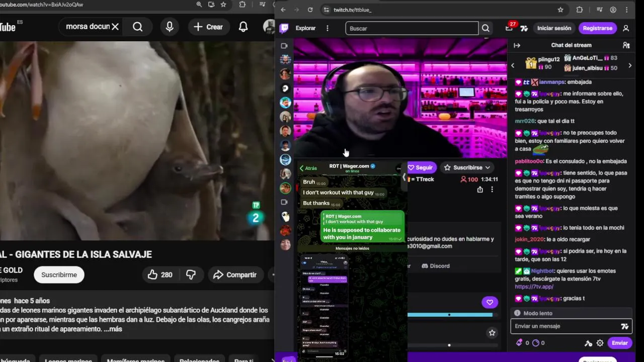644x362 pixels.
Task: Click the Enviar chat button
Action: pos(619,343)
